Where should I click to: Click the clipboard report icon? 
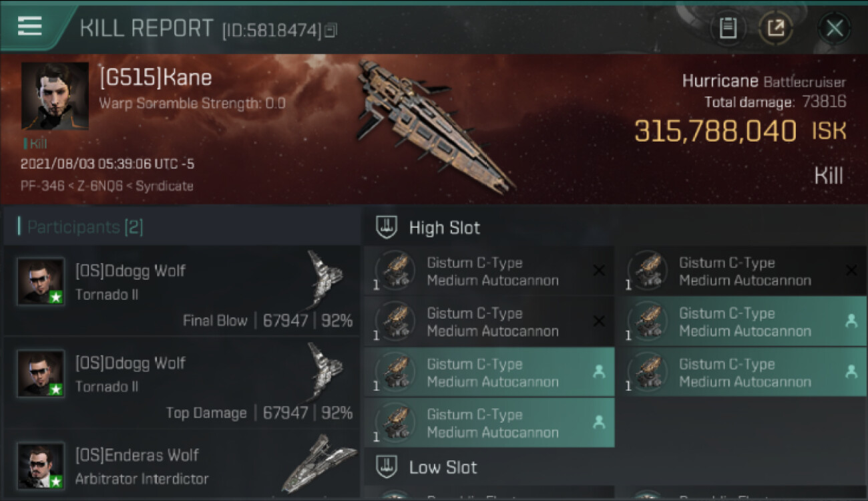pyautogui.click(x=728, y=28)
